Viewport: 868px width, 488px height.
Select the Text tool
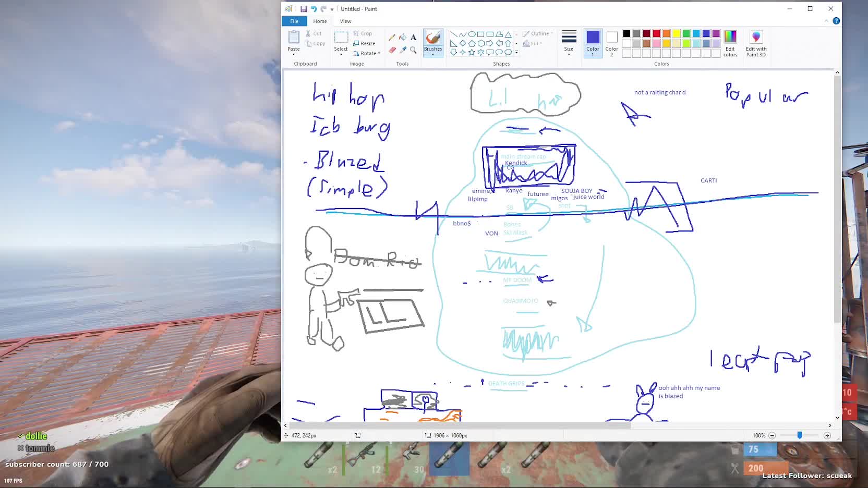point(414,37)
